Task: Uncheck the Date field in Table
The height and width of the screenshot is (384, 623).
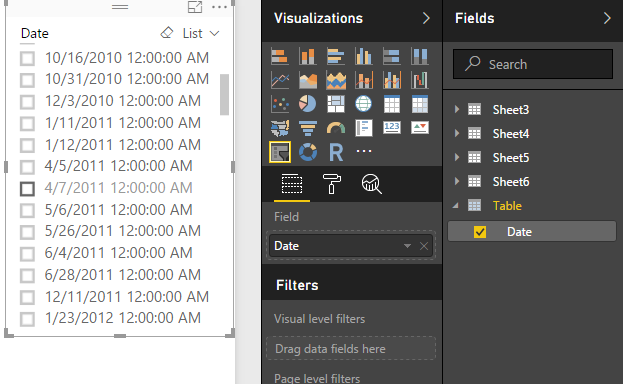Action: click(480, 232)
